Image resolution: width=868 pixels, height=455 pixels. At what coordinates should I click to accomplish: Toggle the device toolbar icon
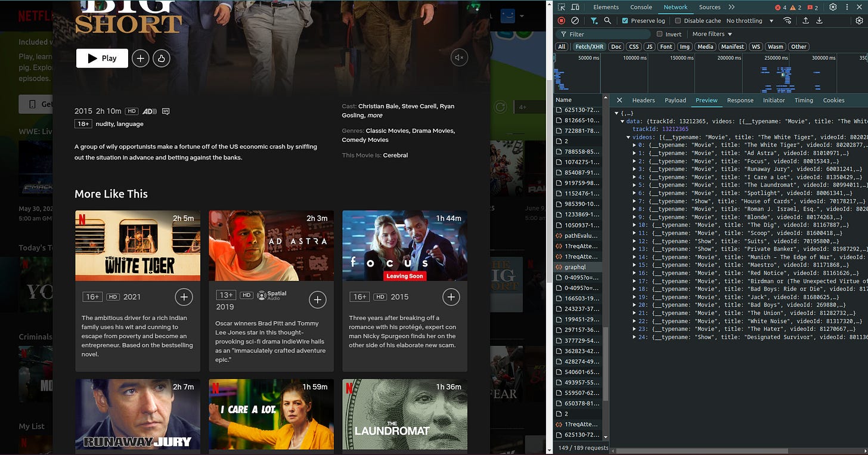point(575,7)
